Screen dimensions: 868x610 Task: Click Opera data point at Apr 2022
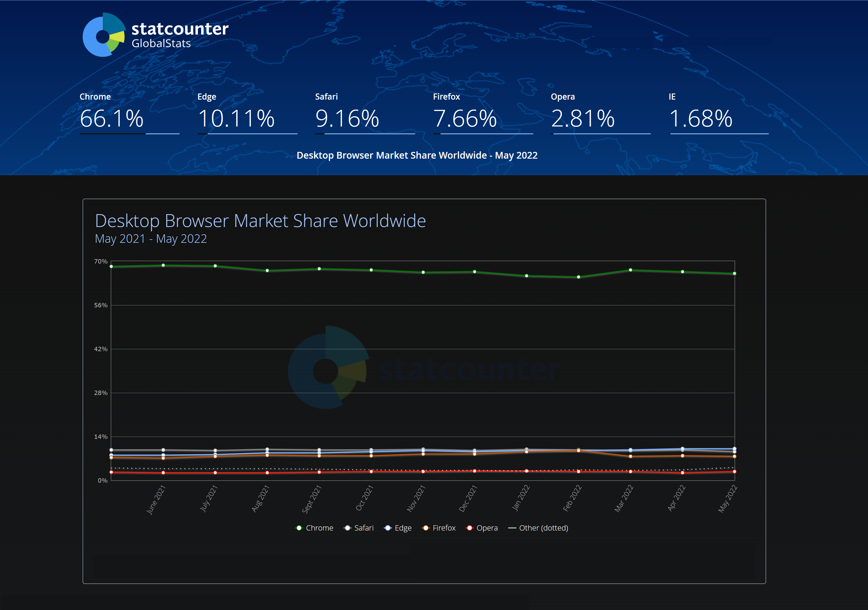pyautogui.click(x=682, y=473)
